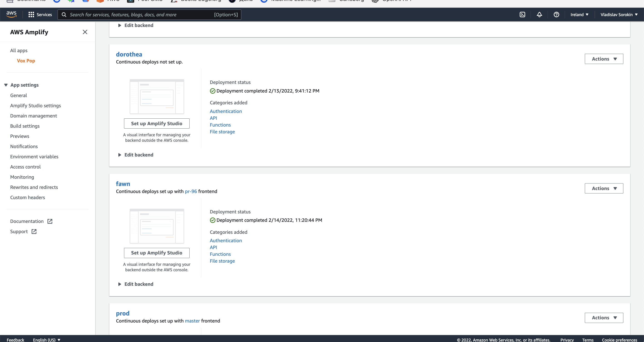Click the search magnifier icon
This screenshot has width=644, height=342.
coord(64,15)
